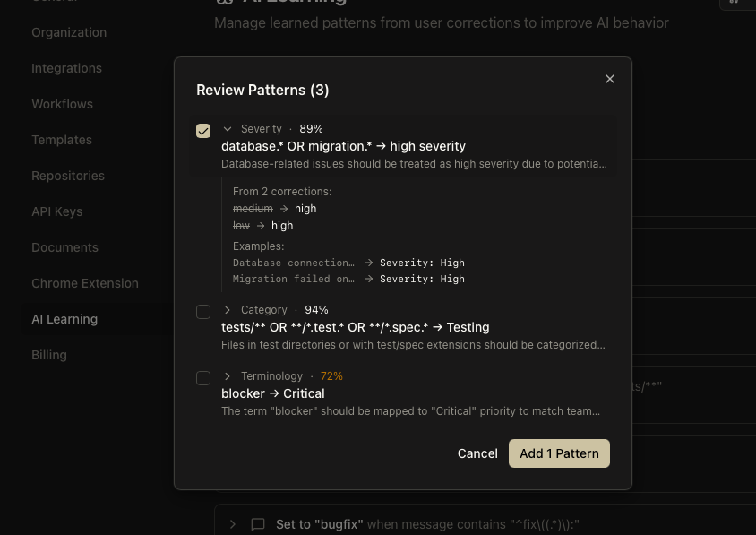The height and width of the screenshot is (535, 756).
Task: Open the Organization settings page
Action: 69,32
